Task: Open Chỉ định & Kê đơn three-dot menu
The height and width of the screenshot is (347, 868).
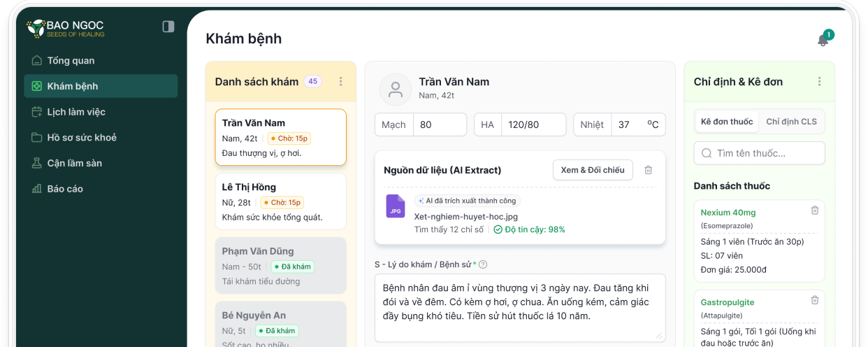Action: [820, 82]
